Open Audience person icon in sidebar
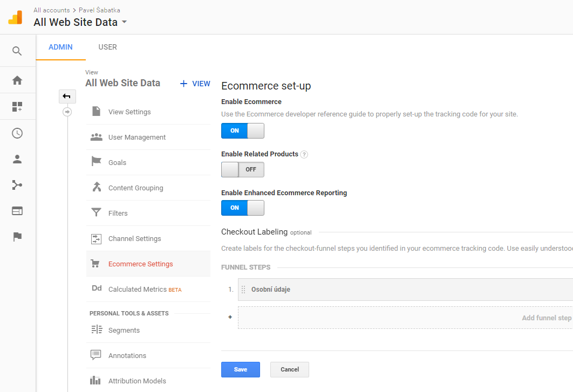 click(17, 159)
